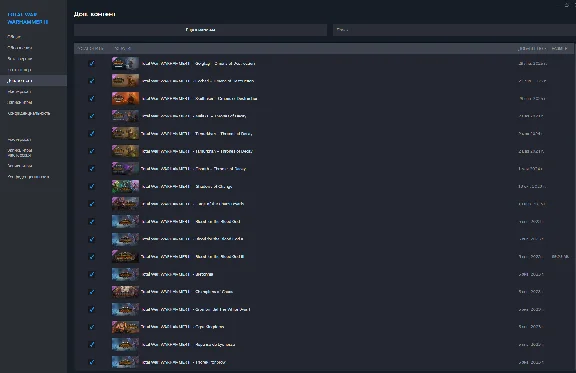Image resolution: width=576 pixels, height=373 pixels.
Task: Select the Shadows of Change title text
Action: pos(187,187)
